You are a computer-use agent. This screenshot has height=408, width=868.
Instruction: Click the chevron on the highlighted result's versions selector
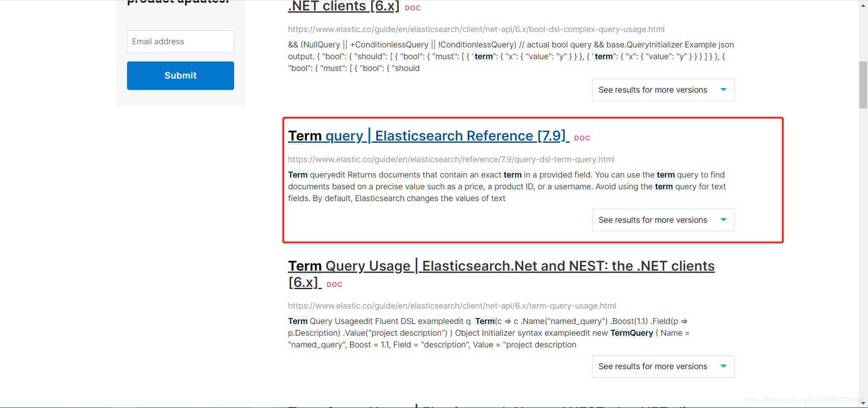724,220
